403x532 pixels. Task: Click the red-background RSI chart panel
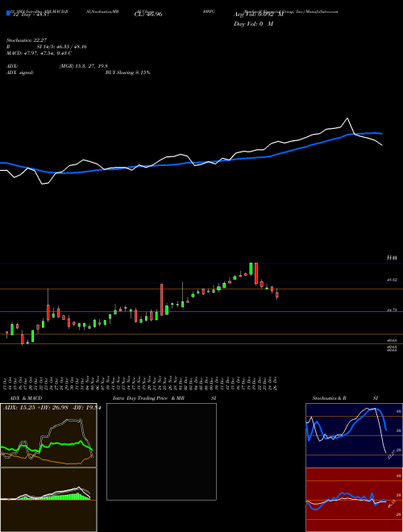click(x=354, y=500)
